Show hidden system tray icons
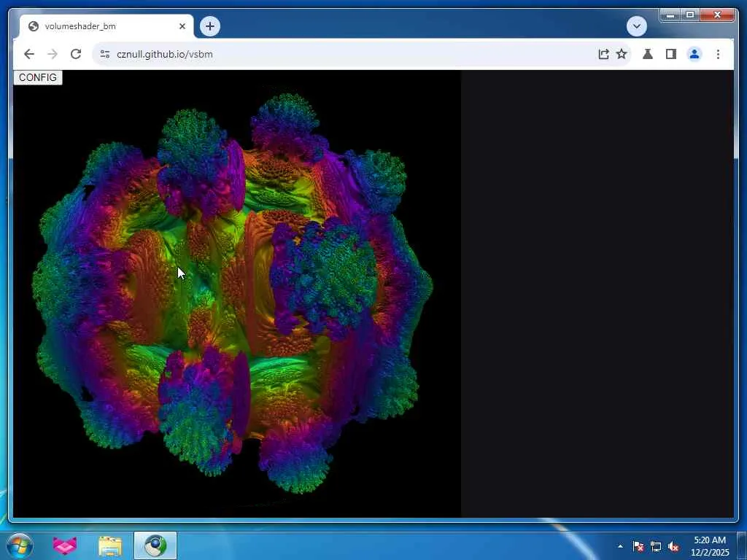The width and height of the screenshot is (747, 560). click(620, 546)
